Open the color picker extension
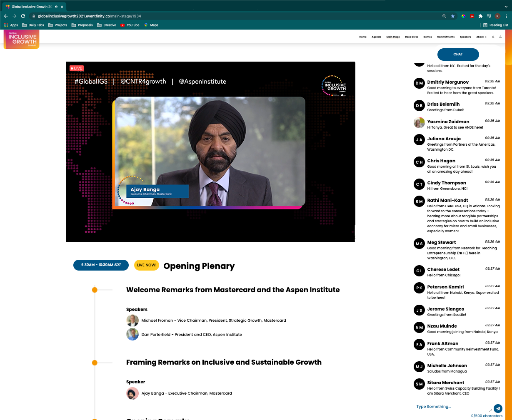The width and height of the screenshot is (512, 420). tap(463, 16)
